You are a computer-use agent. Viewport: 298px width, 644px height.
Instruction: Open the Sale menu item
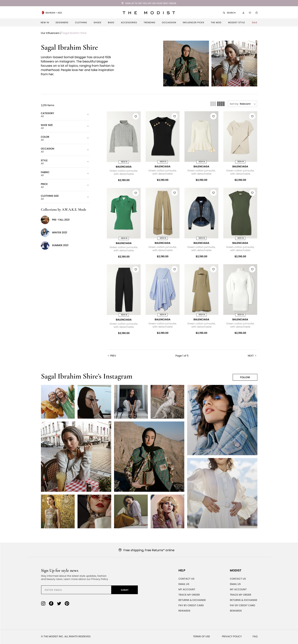coord(254,23)
